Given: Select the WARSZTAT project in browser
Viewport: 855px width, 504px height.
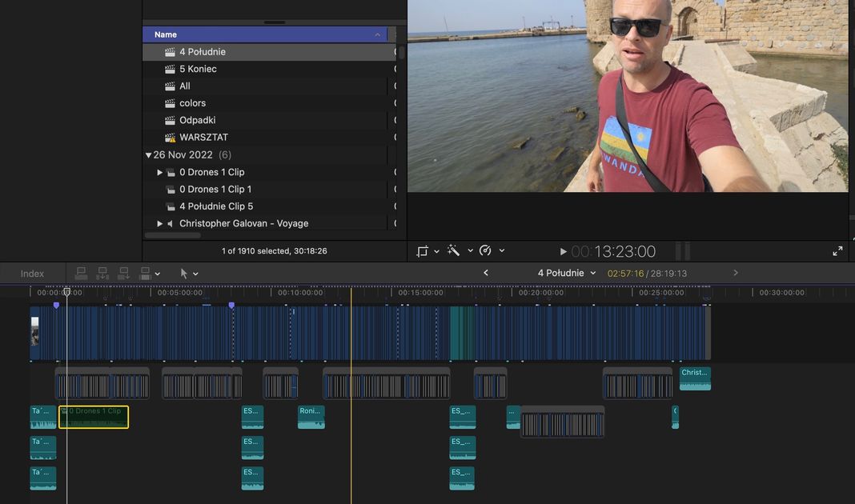Looking at the screenshot, I should [203, 138].
